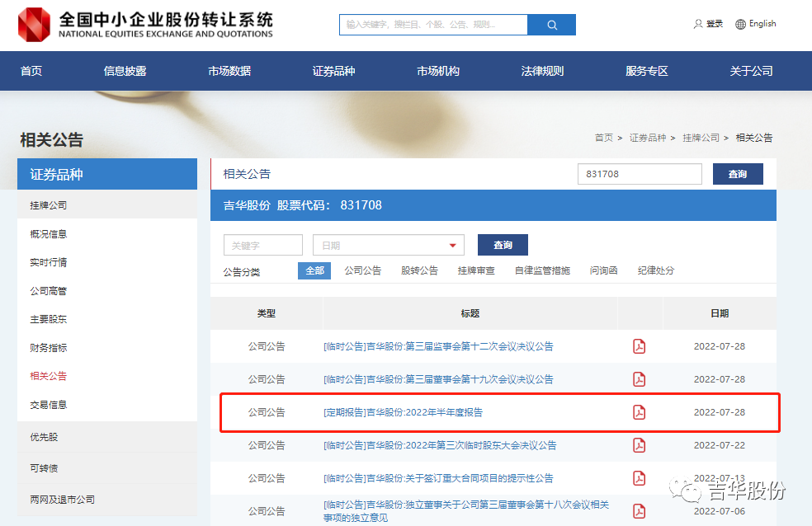Open 市场机构 navigation menu
This screenshot has height=526, width=812.
(x=438, y=71)
